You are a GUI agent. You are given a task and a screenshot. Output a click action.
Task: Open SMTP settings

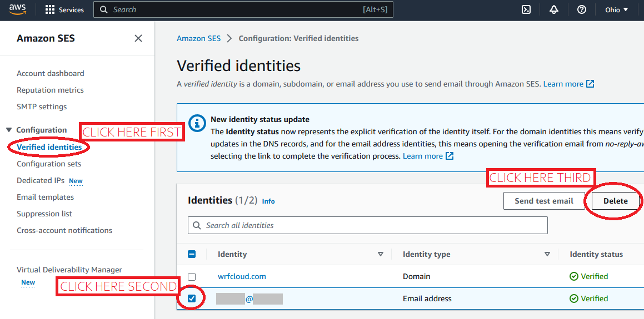coord(42,107)
